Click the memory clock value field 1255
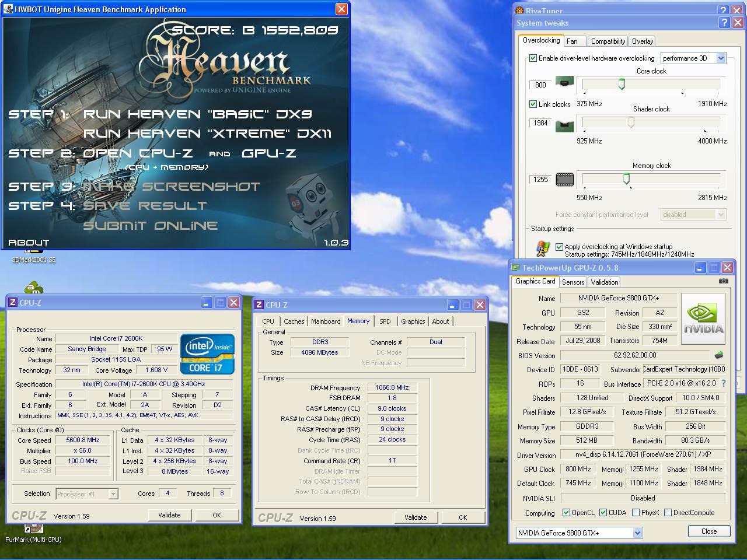 pos(540,180)
